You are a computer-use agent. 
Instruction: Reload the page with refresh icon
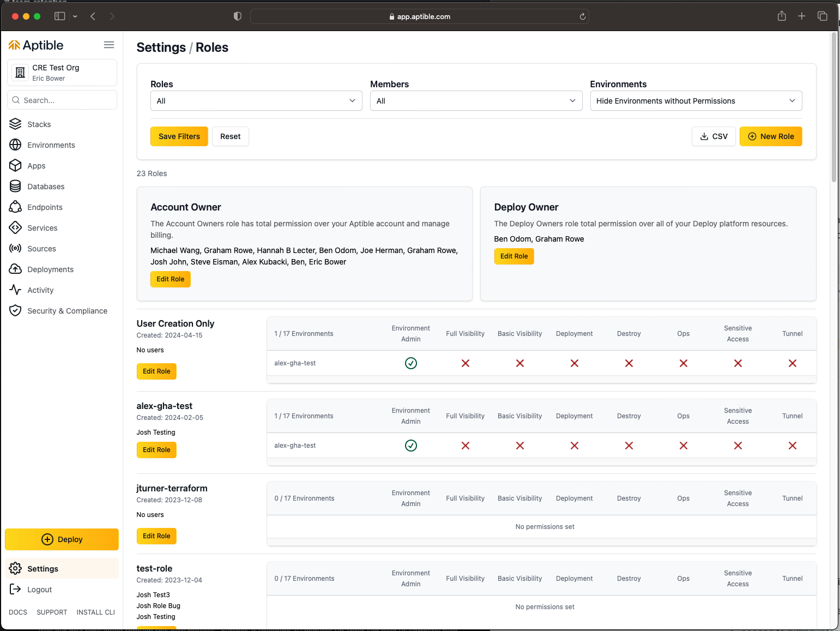pos(582,16)
